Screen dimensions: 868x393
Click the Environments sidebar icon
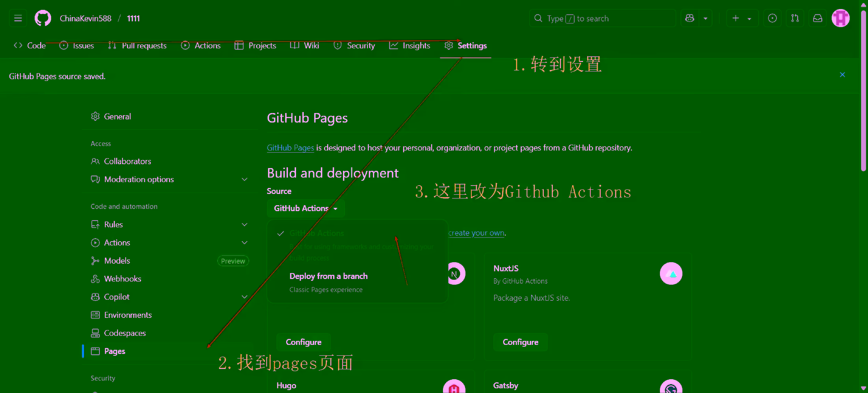point(95,315)
